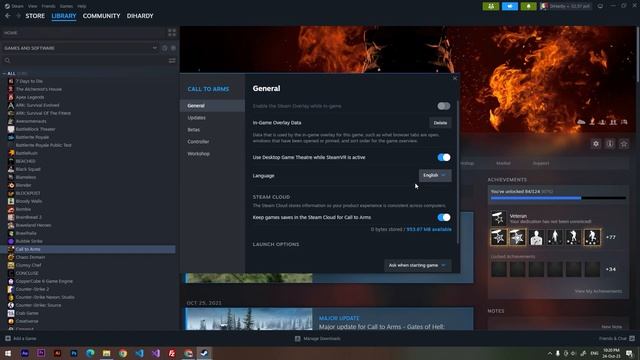640x360 pixels.
Task: Collapse the ALL games category
Action: [4, 73]
